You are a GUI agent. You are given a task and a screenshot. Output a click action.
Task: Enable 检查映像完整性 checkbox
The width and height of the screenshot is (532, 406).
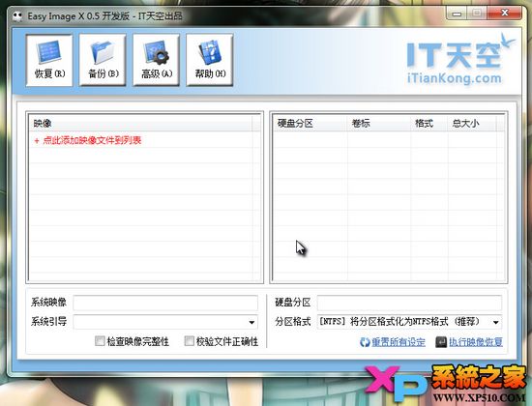pyautogui.click(x=100, y=341)
